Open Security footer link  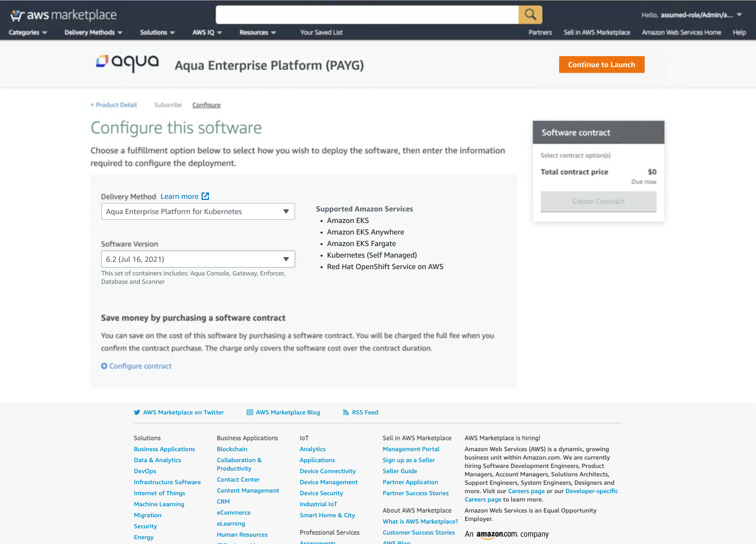pyautogui.click(x=145, y=526)
